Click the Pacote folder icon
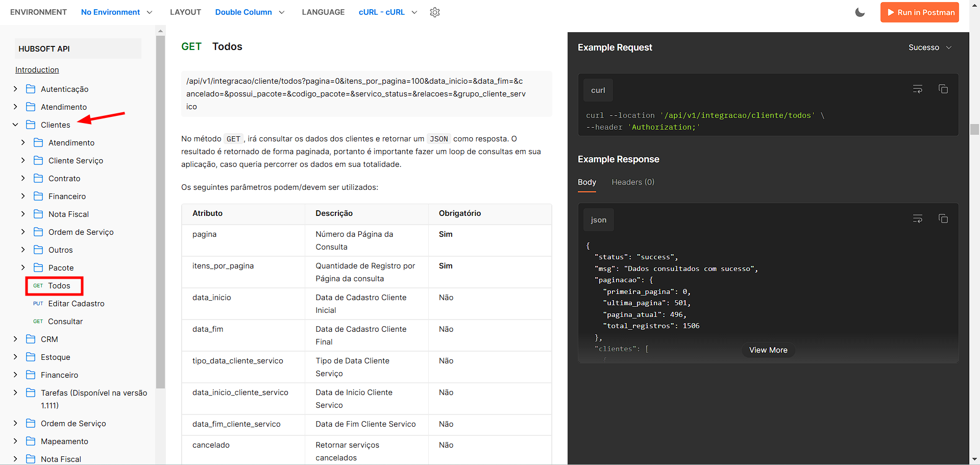This screenshot has height=465, width=980. 38,267
